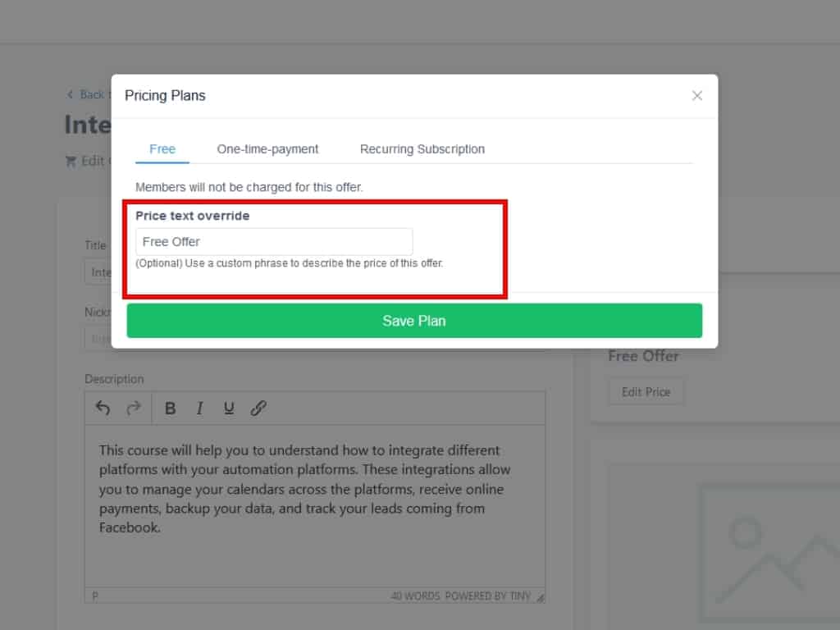Switch to the Free pricing tab
Image resolution: width=840 pixels, height=630 pixels.
click(x=162, y=149)
